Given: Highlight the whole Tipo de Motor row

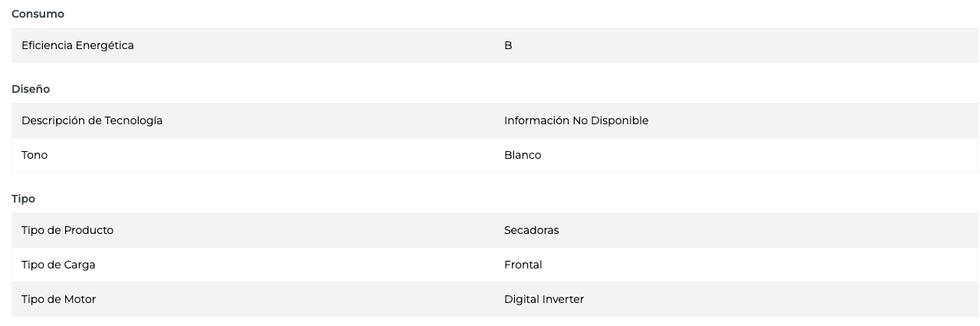Looking at the screenshot, I should [x=306, y=299].
